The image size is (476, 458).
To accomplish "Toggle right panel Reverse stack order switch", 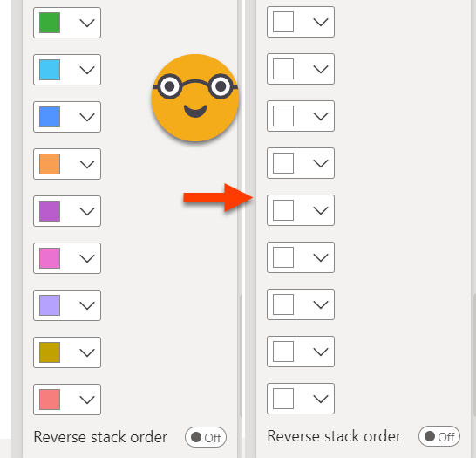I will pos(439,436).
